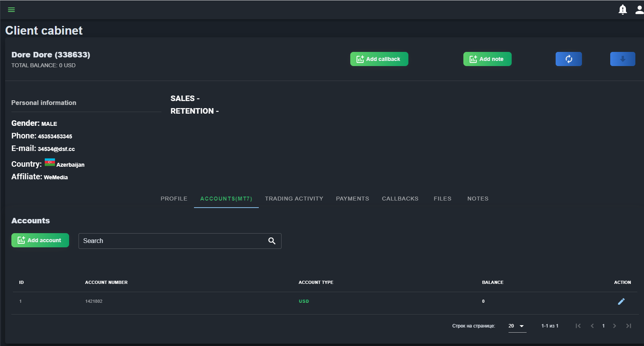This screenshot has width=644, height=346.
Task: Click the TOTAL BALANCE: 0 USD text
Action: [x=44, y=65]
